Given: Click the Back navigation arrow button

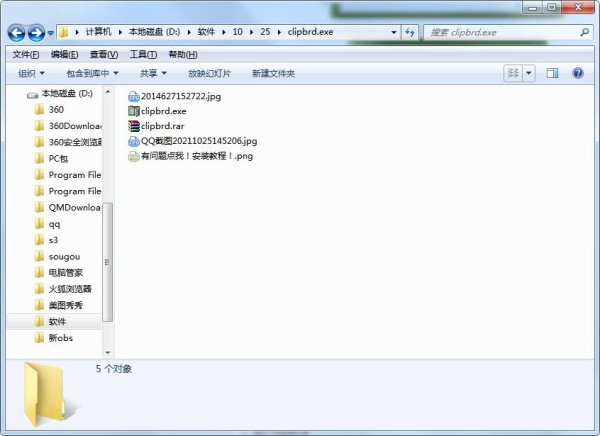Looking at the screenshot, I should point(17,32).
